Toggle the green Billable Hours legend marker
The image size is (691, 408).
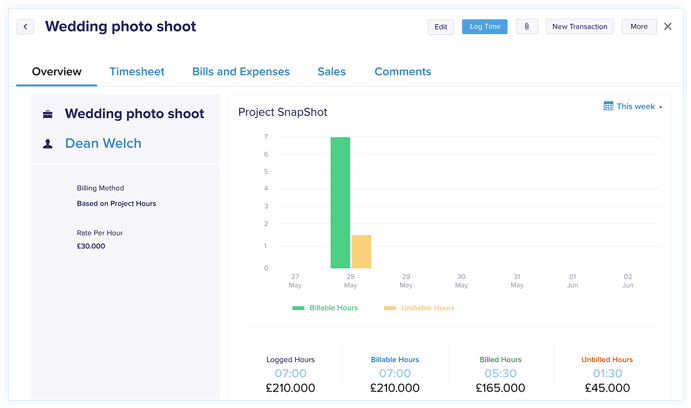(x=298, y=308)
